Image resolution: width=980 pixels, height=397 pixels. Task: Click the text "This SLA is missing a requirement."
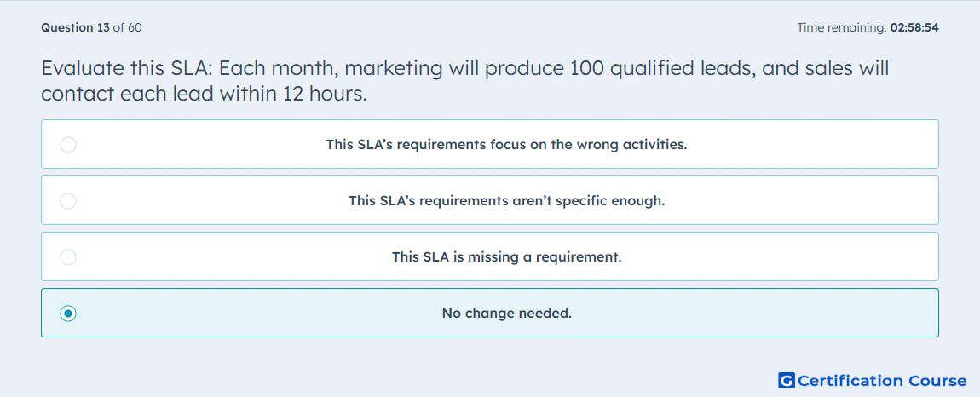coord(506,257)
